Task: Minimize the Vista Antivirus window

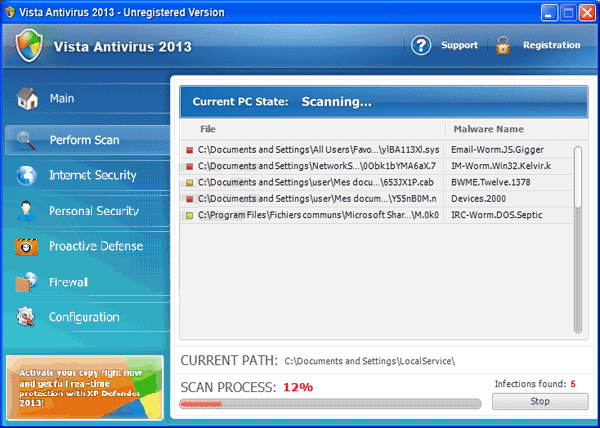Action: click(x=549, y=13)
